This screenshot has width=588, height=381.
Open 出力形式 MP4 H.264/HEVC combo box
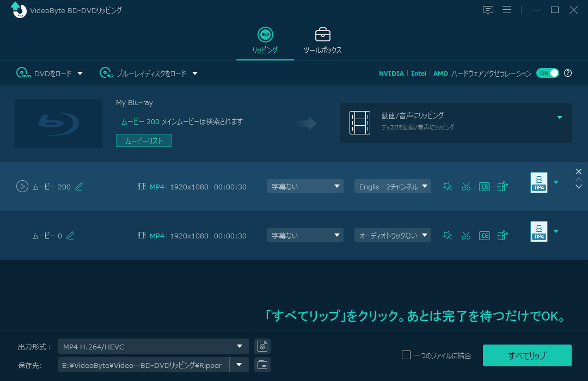click(154, 346)
